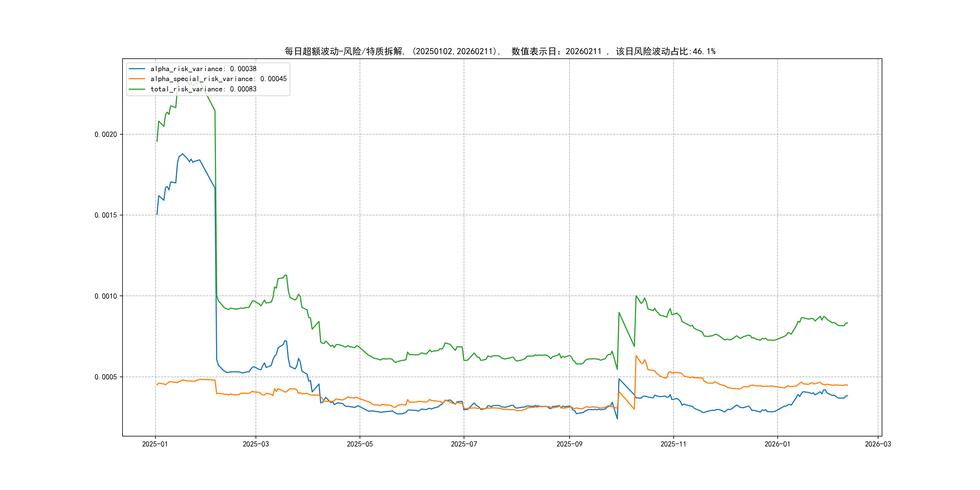Click the green total_risk_variance legend line

coord(137,89)
